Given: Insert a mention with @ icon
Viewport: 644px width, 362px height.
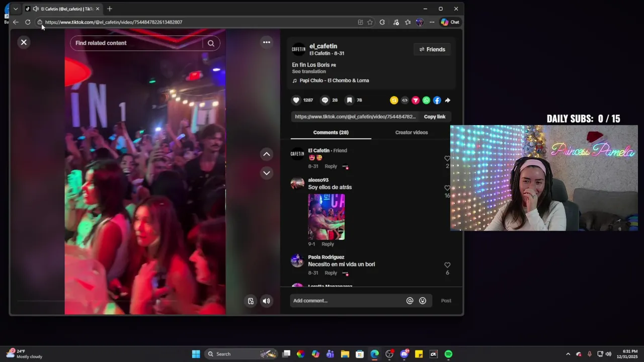Looking at the screenshot, I should (410, 301).
